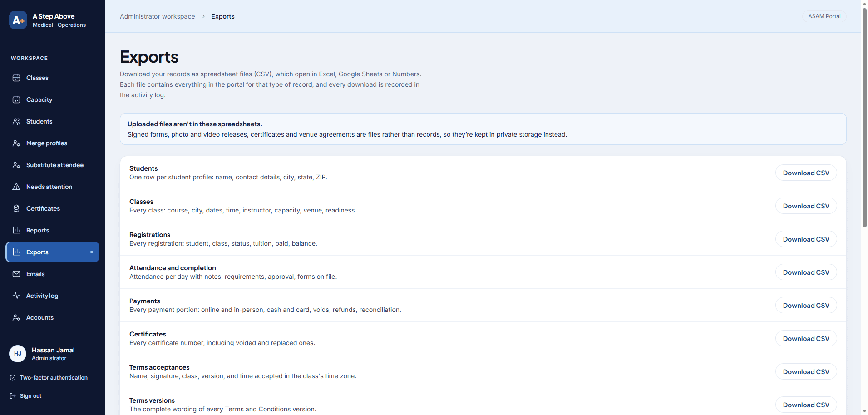868x415 pixels.
Task: Click the Students people icon
Action: click(16, 121)
